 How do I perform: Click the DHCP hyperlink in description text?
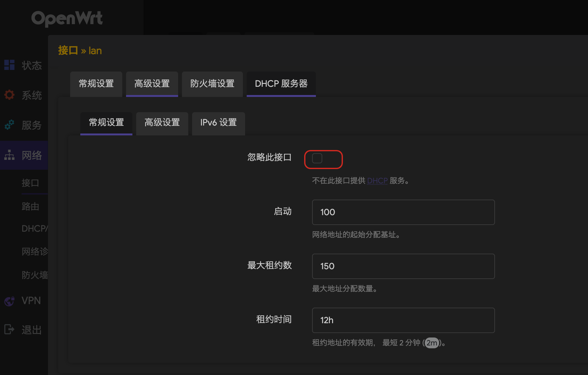point(377,181)
